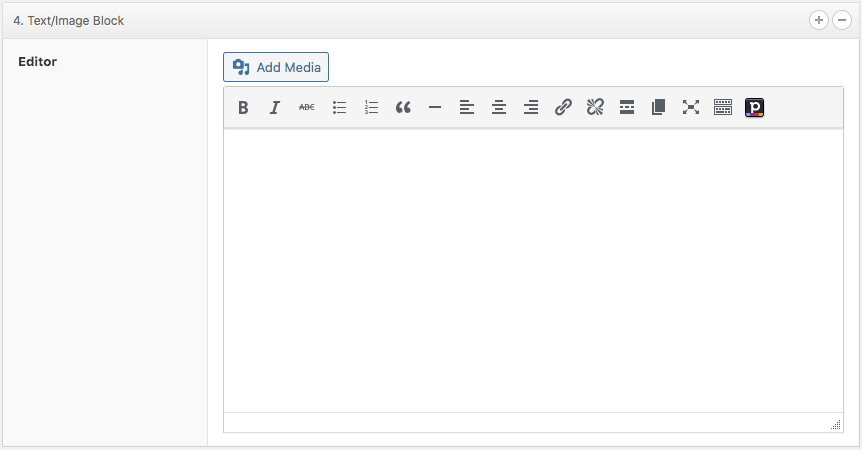Click the editor resize handle
Image resolution: width=862 pixels, height=450 pixels.
[x=836, y=424]
